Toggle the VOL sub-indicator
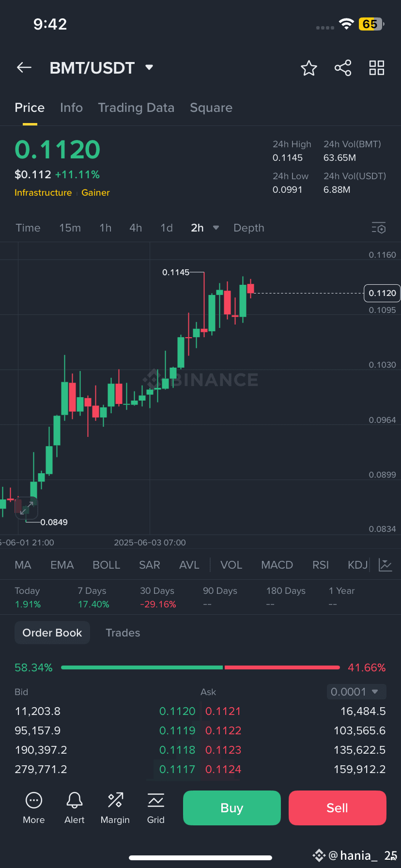Image resolution: width=401 pixels, height=868 pixels. pyautogui.click(x=231, y=565)
